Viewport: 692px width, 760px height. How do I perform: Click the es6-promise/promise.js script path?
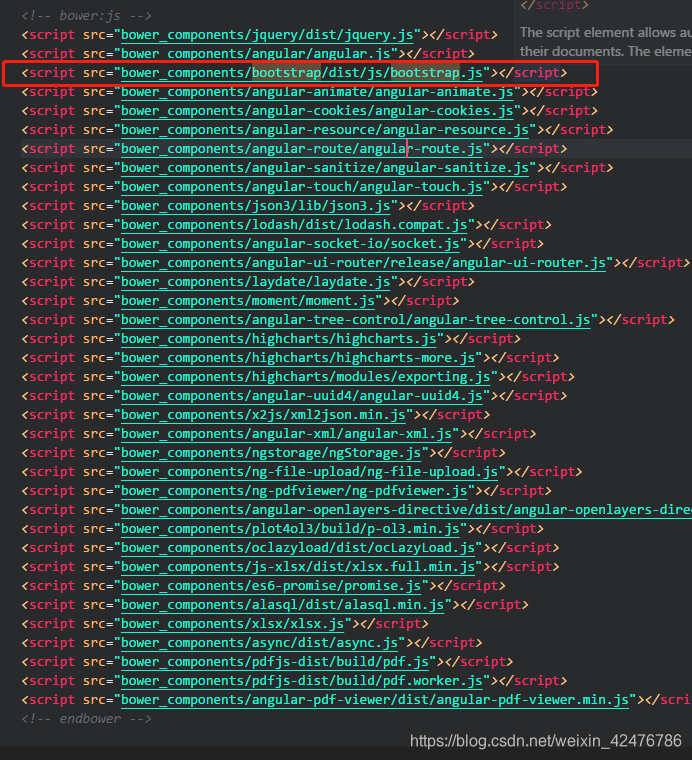tap(271, 586)
